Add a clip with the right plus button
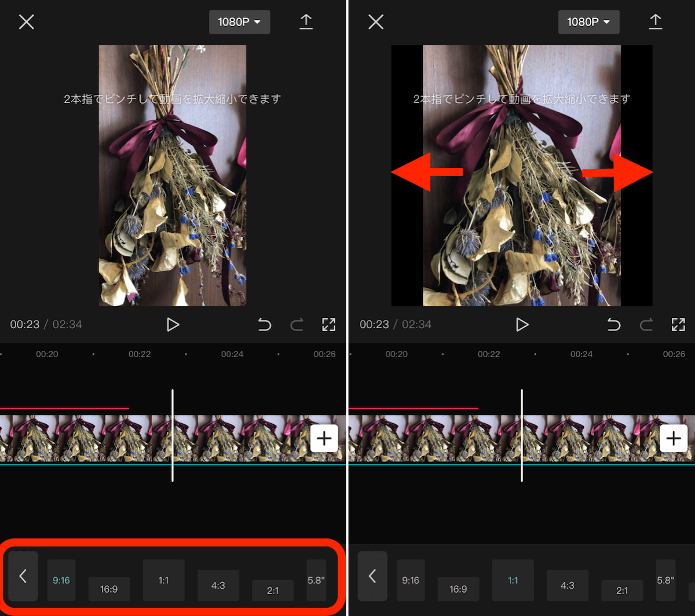Image resolution: width=695 pixels, height=616 pixels. coord(673,439)
